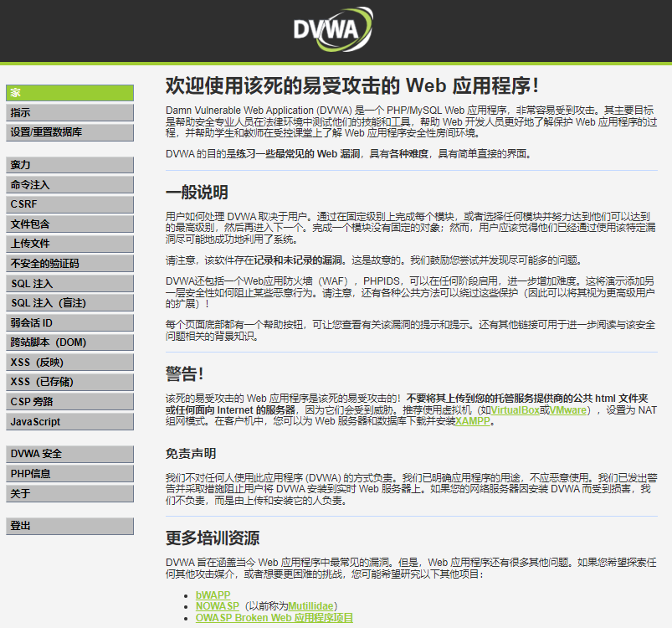View the PHP信息 page
672x628 pixels.
69,474
